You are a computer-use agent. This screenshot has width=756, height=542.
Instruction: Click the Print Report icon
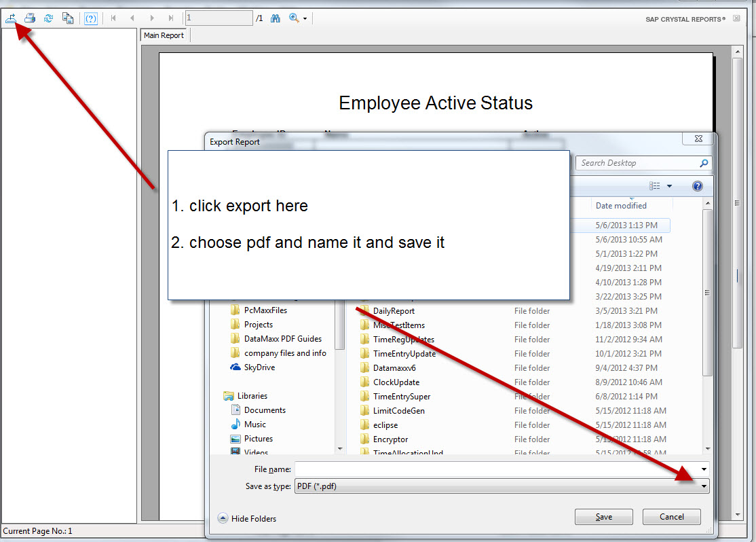coord(30,18)
